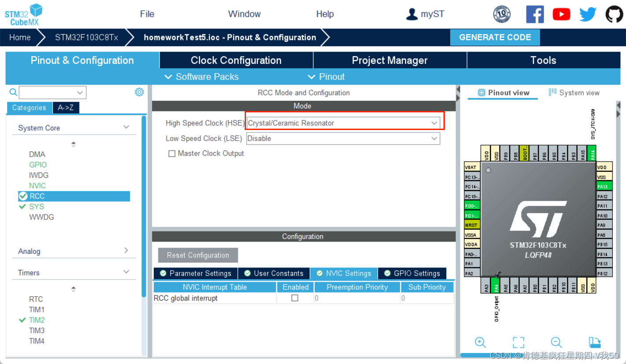Switch to System view
This screenshot has width=626, height=364.
pyautogui.click(x=574, y=93)
